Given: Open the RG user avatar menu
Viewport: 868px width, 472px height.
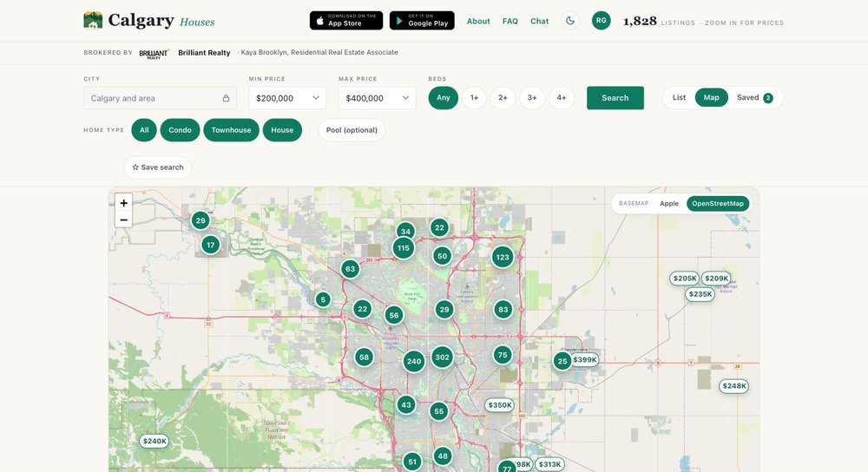Looking at the screenshot, I should [x=602, y=21].
